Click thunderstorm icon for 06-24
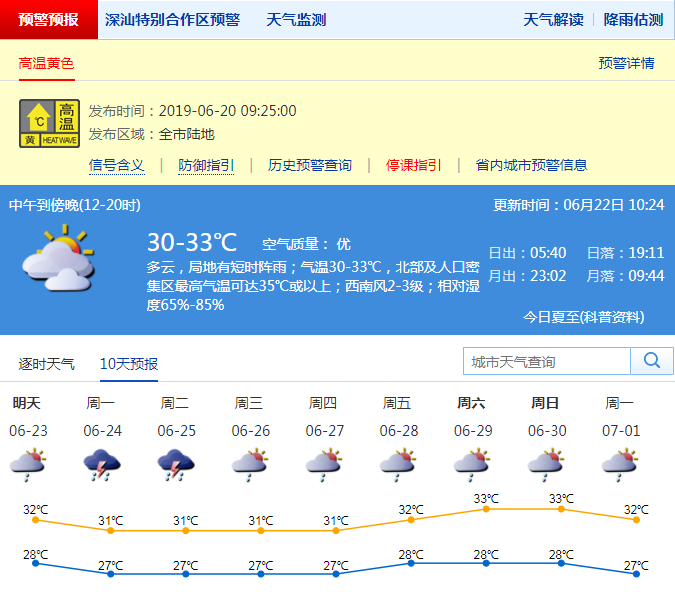 point(102,466)
